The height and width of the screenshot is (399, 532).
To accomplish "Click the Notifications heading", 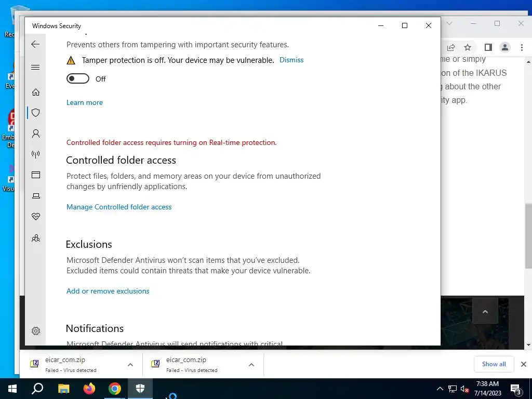I will pyautogui.click(x=95, y=328).
